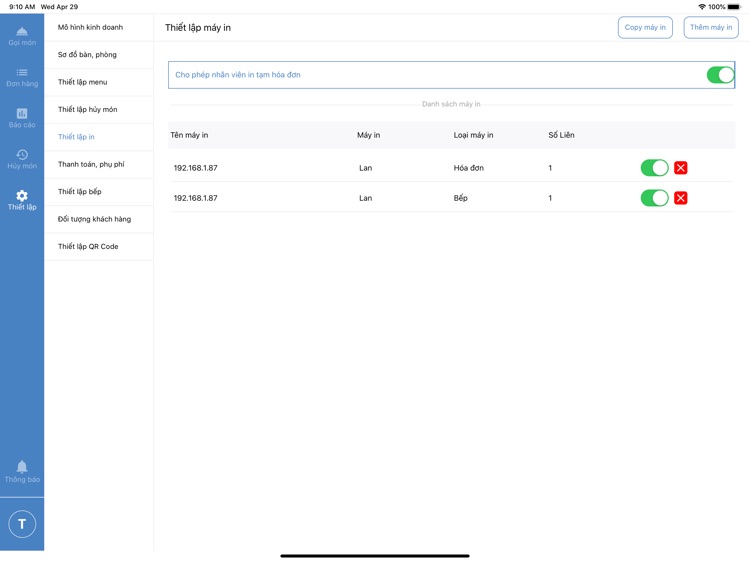Screen dimensions: 750x562
Task: Click the Tên máy in column header
Action: pyautogui.click(x=189, y=135)
